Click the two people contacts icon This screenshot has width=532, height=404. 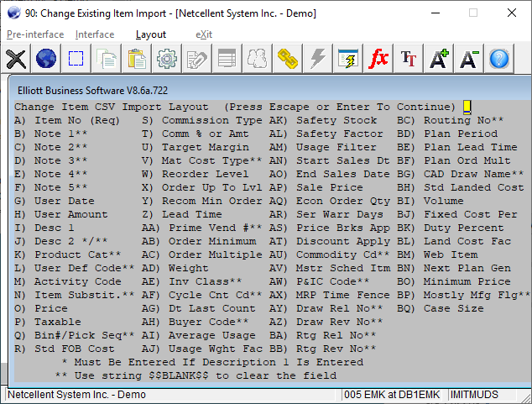coord(257,59)
